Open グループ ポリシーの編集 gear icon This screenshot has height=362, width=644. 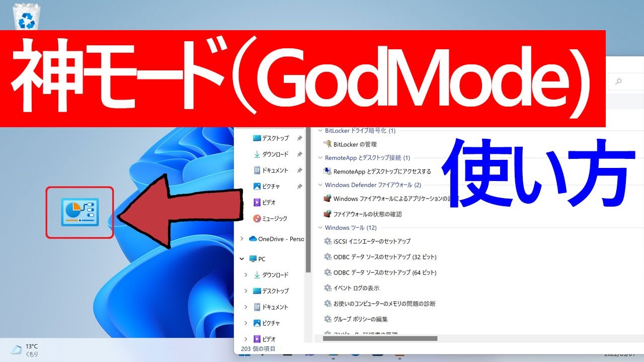coord(328,319)
